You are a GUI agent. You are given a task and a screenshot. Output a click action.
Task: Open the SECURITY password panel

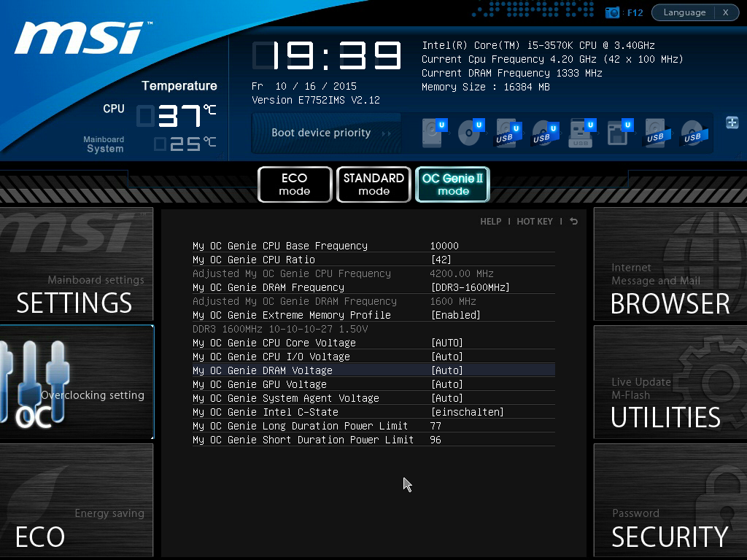click(670, 500)
